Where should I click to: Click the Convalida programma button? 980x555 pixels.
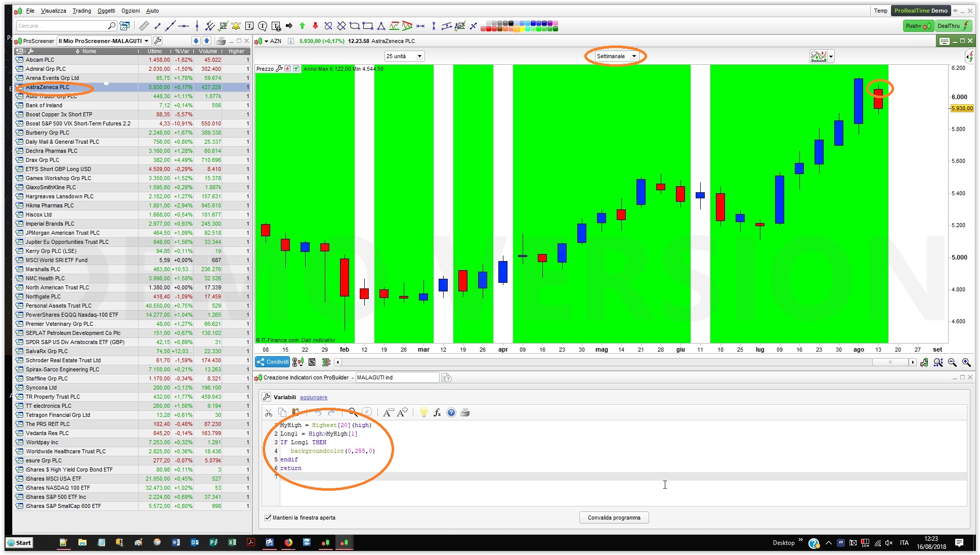pos(614,518)
